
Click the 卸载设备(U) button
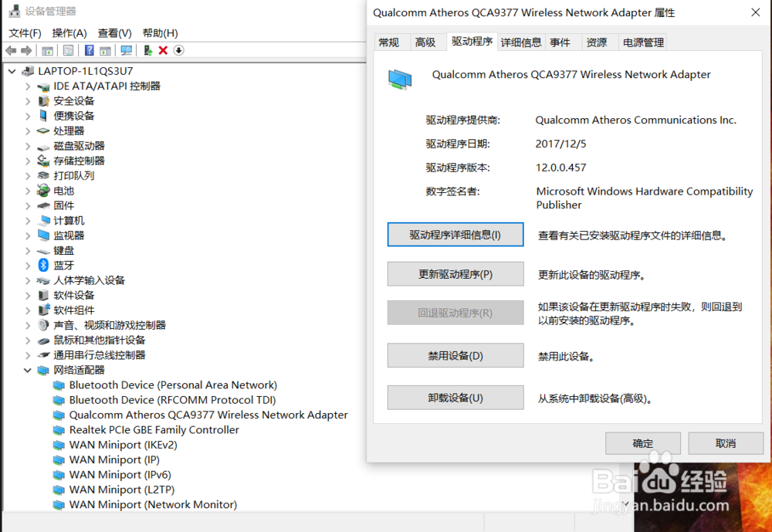click(455, 398)
